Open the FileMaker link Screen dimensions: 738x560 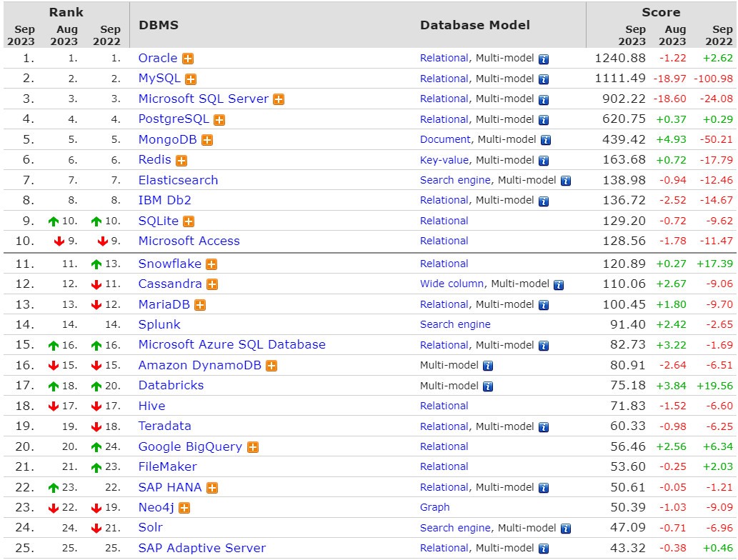point(167,467)
